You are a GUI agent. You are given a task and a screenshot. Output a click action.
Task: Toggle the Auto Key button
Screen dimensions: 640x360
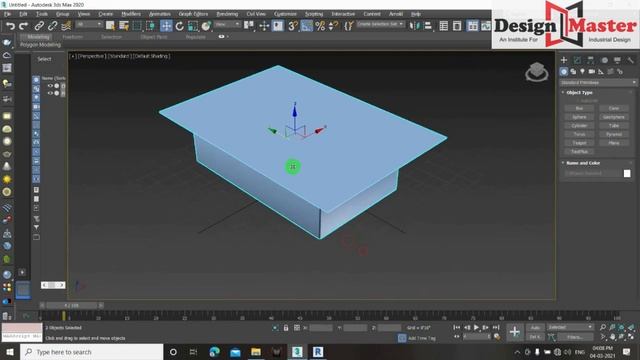(x=535, y=328)
